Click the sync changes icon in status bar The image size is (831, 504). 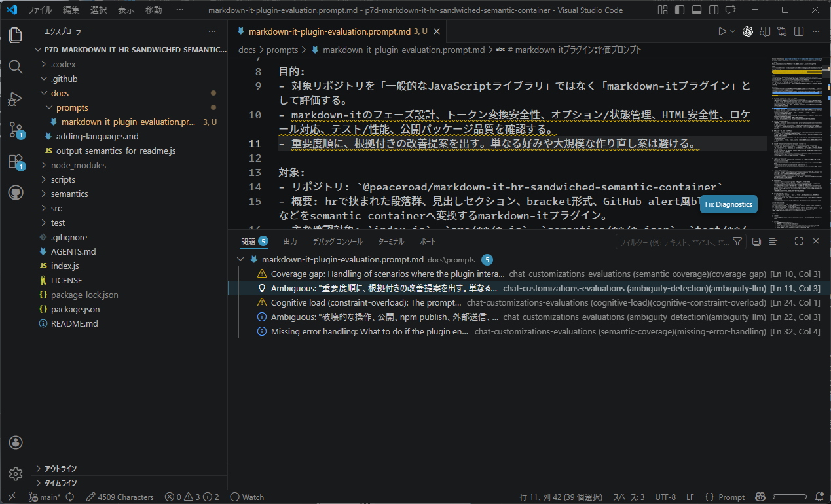point(70,497)
